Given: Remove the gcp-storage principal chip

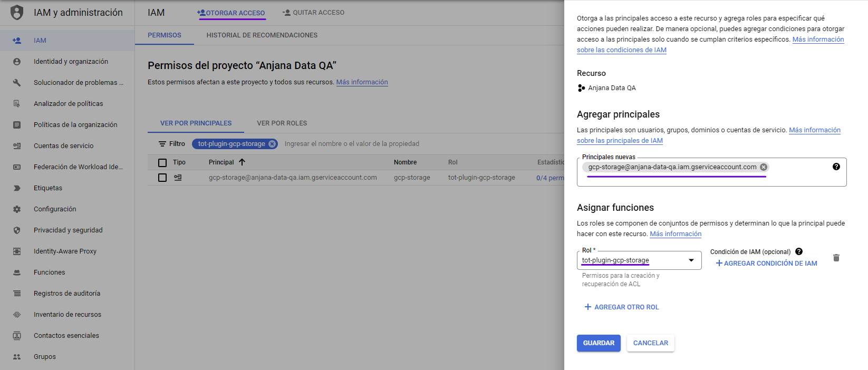Looking at the screenshot, I should 763,167.
